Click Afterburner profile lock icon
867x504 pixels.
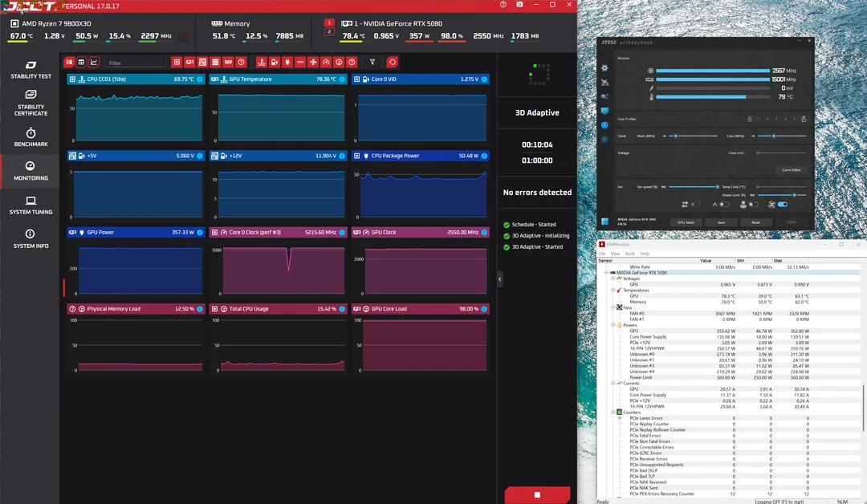tap(804, 119)
